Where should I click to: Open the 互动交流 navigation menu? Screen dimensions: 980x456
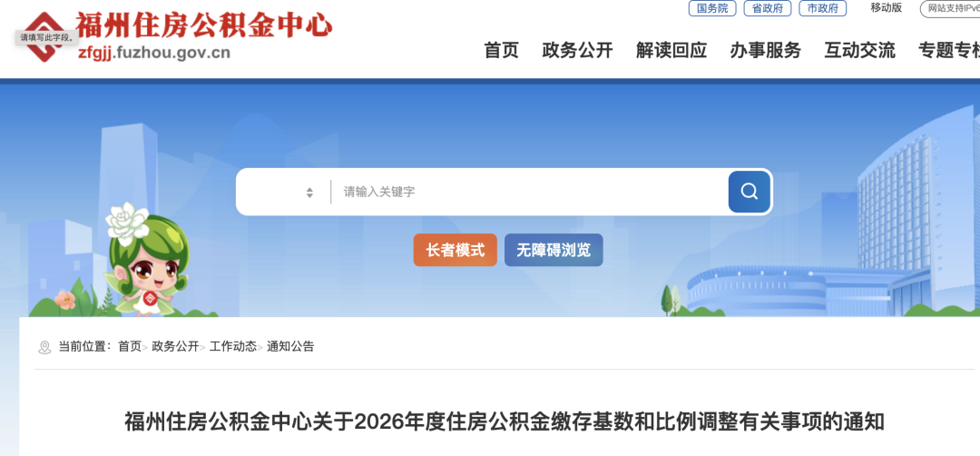(859, 50)
